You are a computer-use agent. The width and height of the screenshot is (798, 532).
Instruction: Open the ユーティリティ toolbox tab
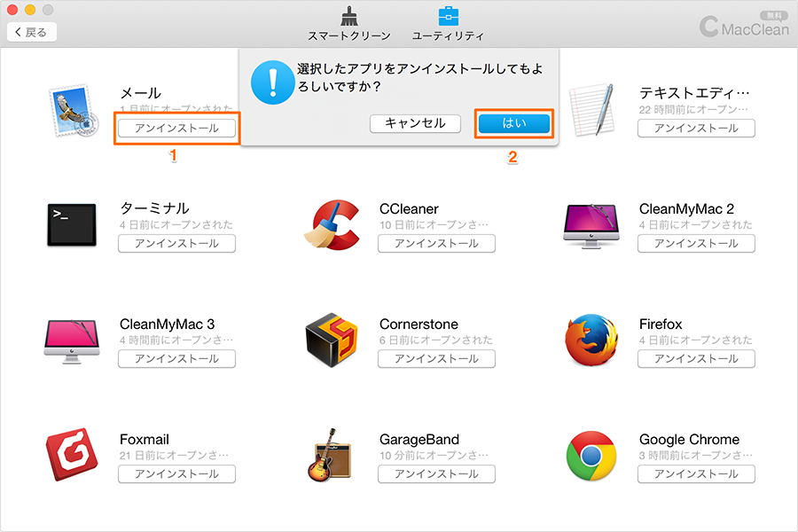tap(448, 24)
